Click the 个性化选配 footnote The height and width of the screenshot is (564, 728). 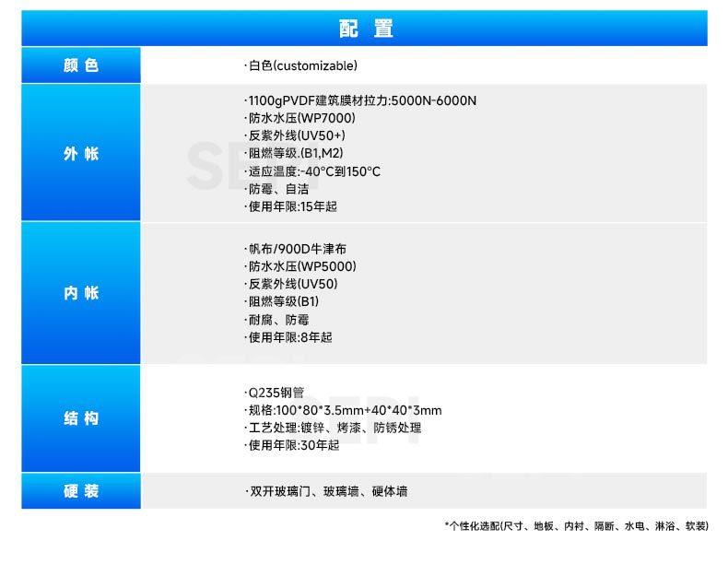(577, 526)
